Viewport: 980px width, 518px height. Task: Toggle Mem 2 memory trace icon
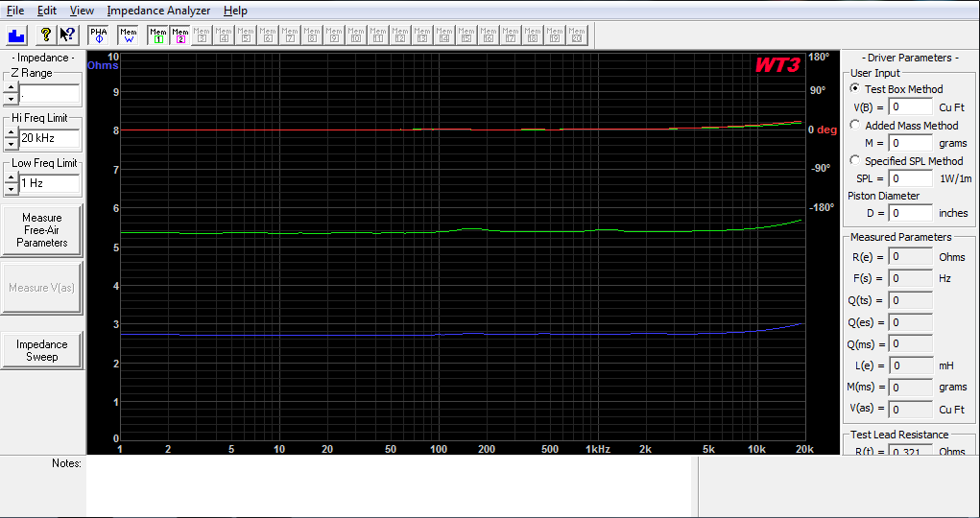pos(180,35)
